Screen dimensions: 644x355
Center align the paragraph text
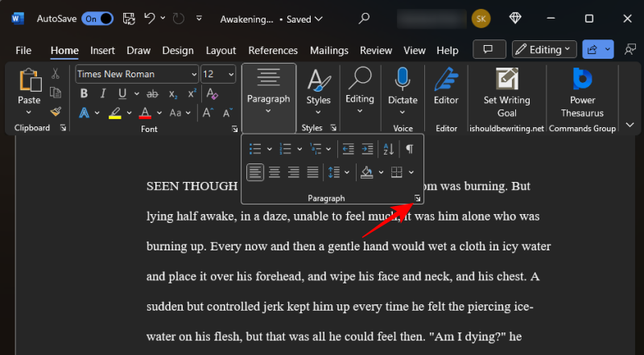[275, 171]
